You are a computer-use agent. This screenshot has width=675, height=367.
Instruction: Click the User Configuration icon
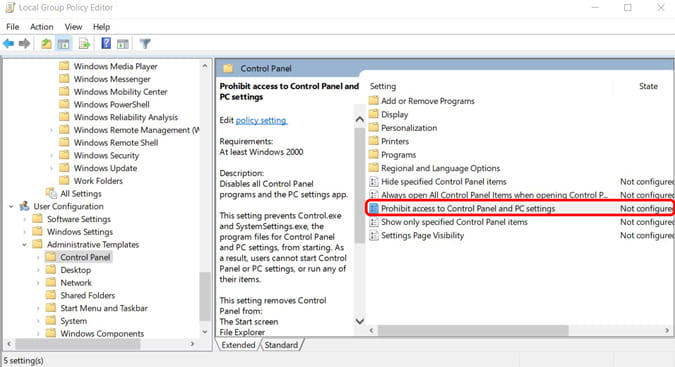[x=25, y=206]
